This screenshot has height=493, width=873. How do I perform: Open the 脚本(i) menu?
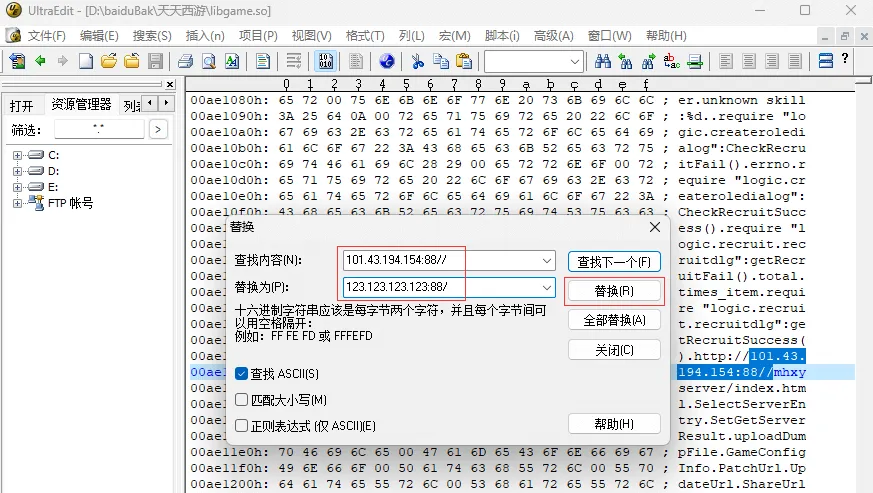(502, 36)
